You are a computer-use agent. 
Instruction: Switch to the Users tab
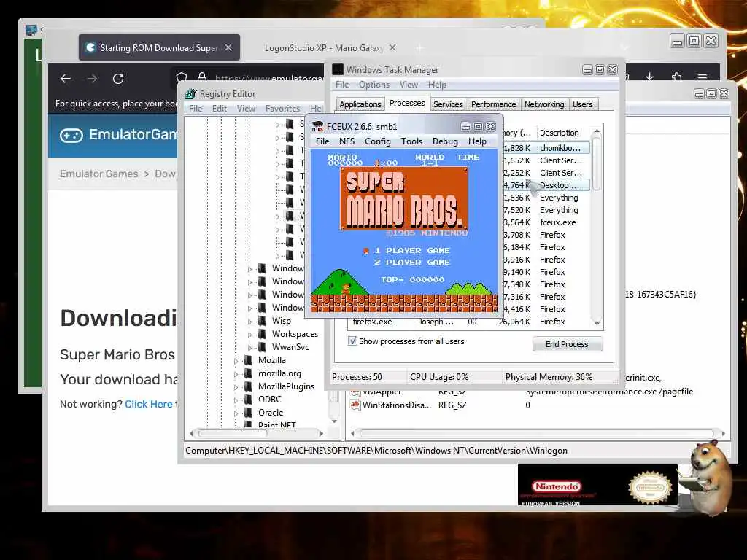click(x=583, y=104)
